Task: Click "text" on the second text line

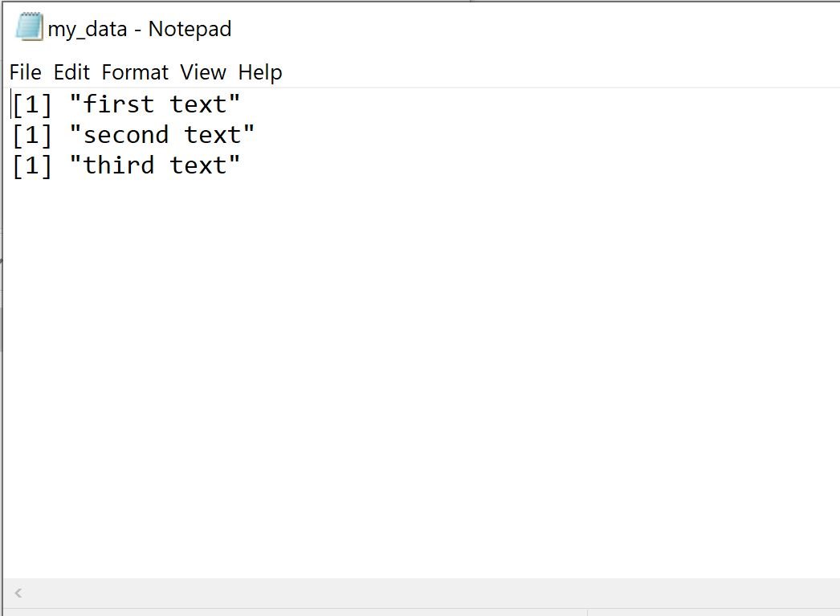Action: click(x=213, y=135)
